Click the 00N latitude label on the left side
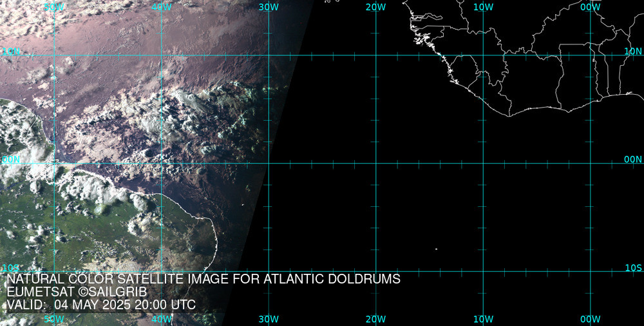Image resolution: width=644 pixels, height=326 pixels. [x=11, y=160]
